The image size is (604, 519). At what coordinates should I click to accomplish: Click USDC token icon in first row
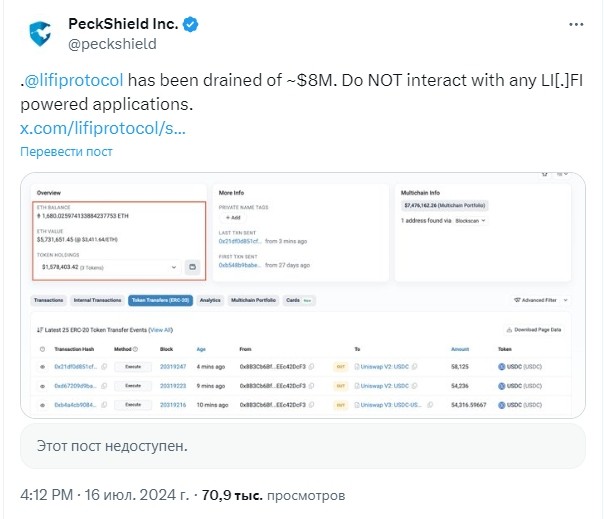[501, 366]
